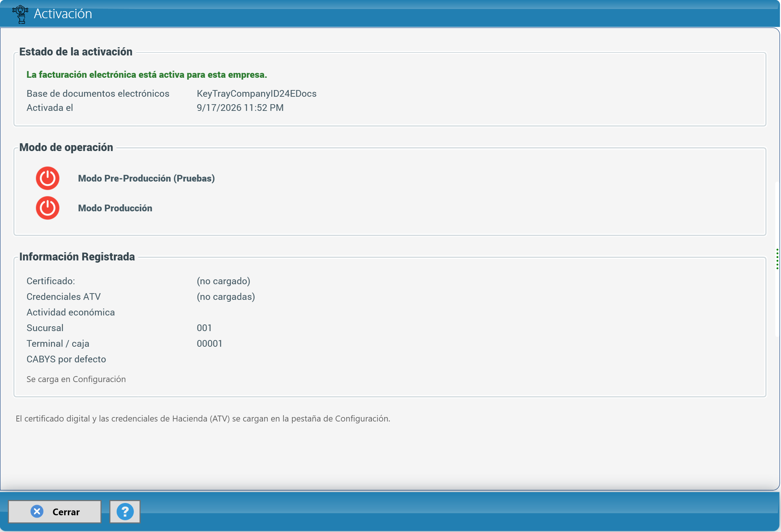Click the Credenciales ATV (no cargadas) value

(x=226, y=297)
